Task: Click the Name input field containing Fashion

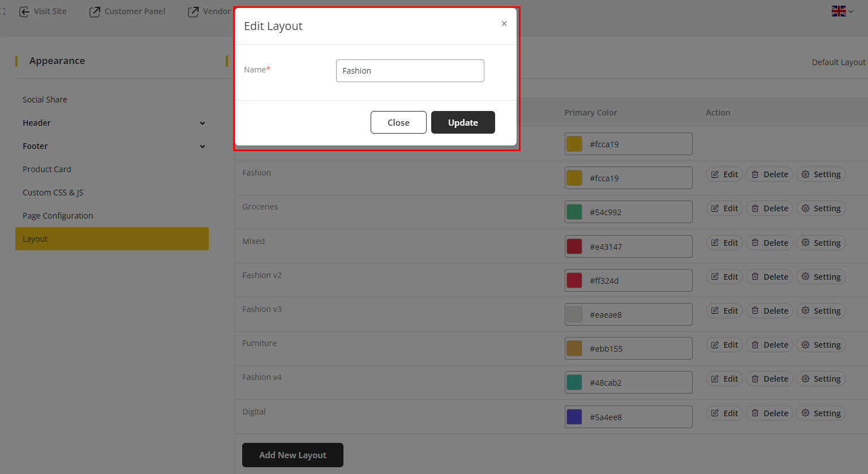Action: [410, 71]
